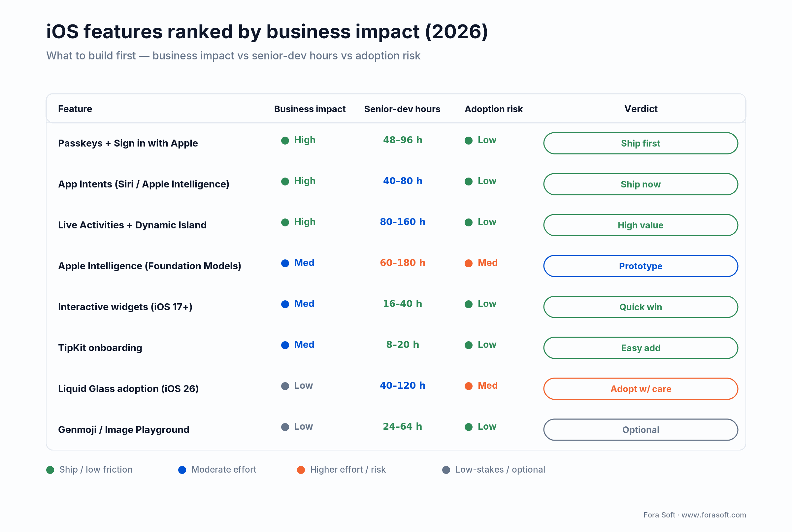Screen dimensions: 792x532
Task: Click 'Genmoji / Image Playground' row label
Action: pyautogui.click(x=124, y=430)
